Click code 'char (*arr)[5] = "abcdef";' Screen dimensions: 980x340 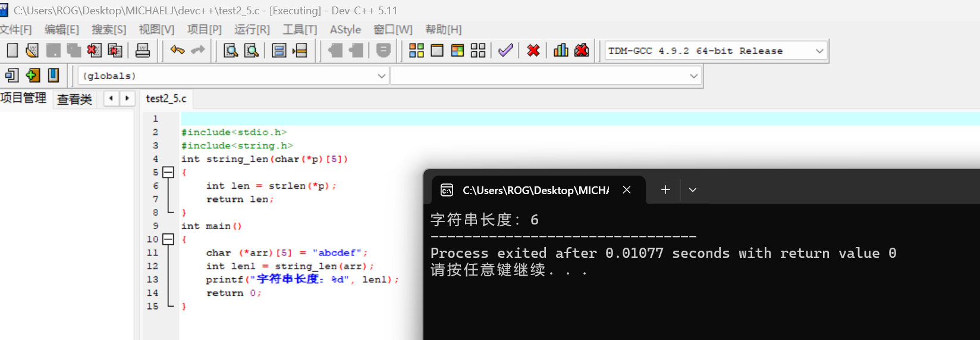(x=287, y=252)
